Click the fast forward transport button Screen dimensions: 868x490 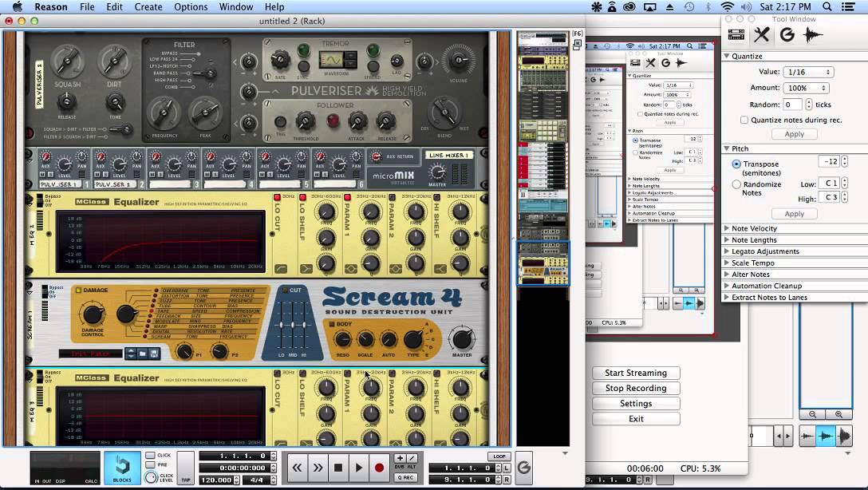click(318, 468)
